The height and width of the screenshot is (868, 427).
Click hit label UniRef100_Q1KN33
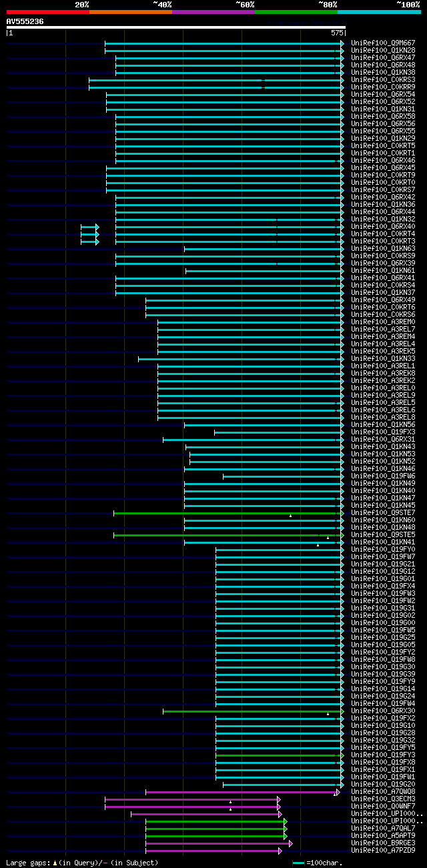(383, 359)
